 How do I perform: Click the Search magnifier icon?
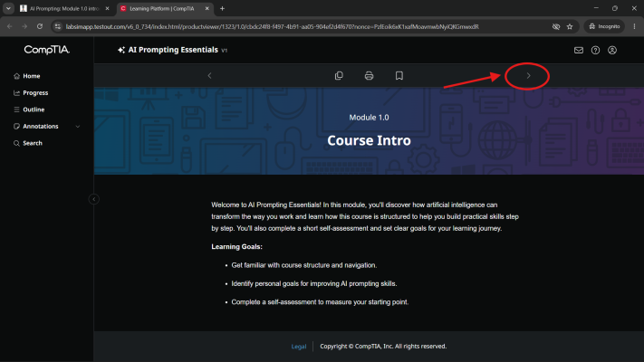click(16, 143)
